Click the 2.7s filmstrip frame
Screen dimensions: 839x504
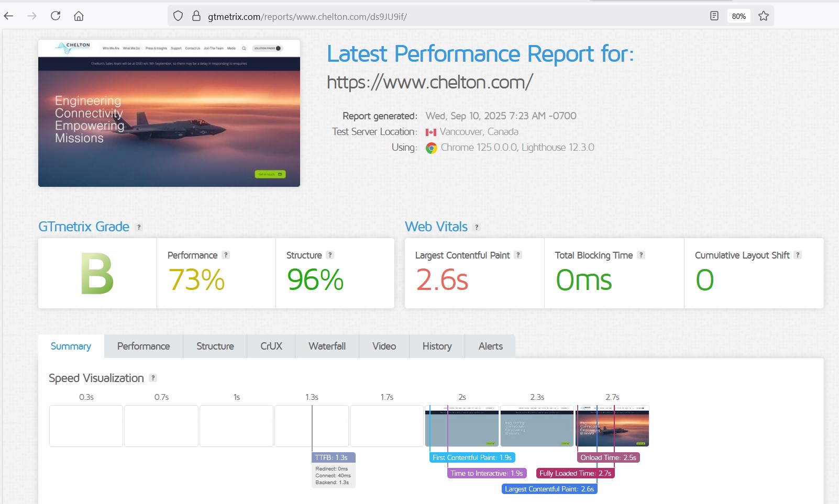(612, 425)
